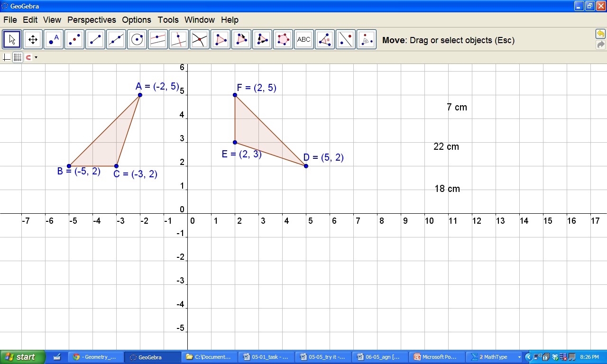Screen dimensions: 607x364
Task: Expand the hidden system tray icons chevron
Action: pos(529,357)
